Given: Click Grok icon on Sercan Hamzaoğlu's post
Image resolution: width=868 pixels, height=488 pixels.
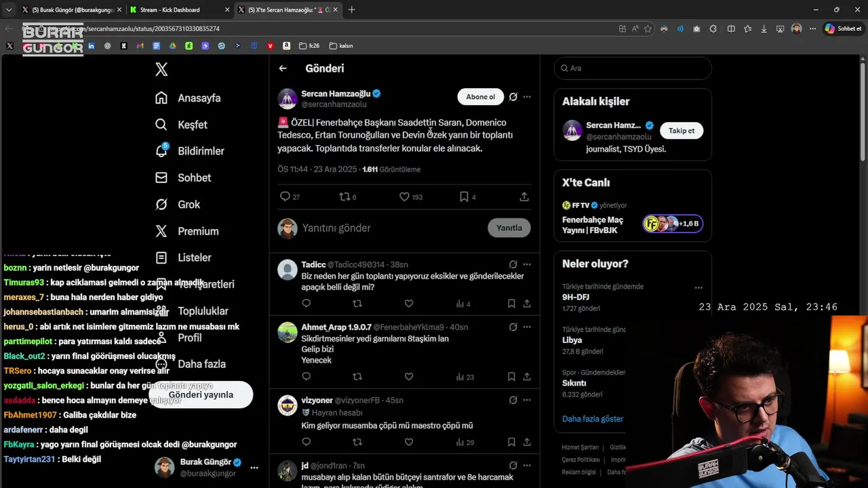Looking at the screenshot, I should 513,97.
